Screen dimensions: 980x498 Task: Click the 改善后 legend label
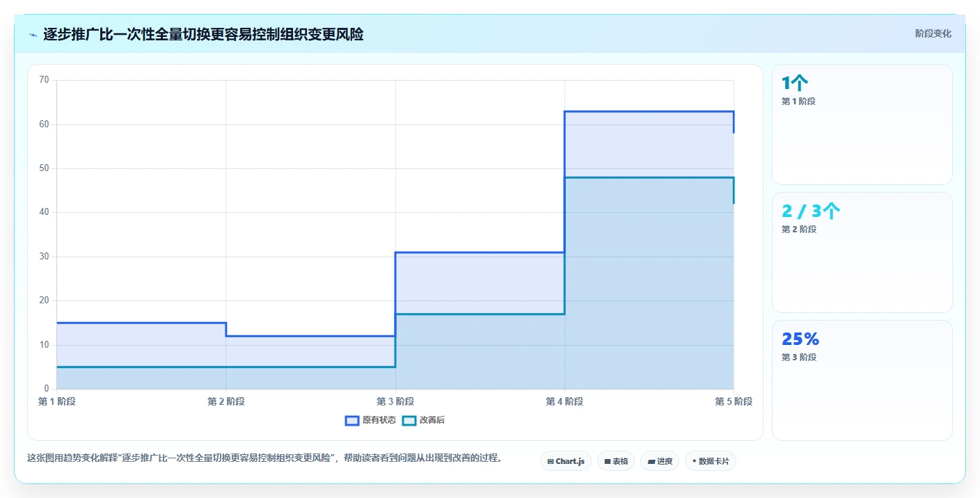(x=432, y=420)
